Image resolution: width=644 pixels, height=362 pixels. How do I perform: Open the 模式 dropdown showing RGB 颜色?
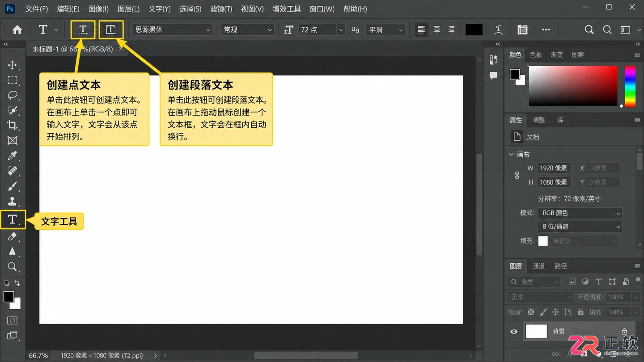[580, 213]
